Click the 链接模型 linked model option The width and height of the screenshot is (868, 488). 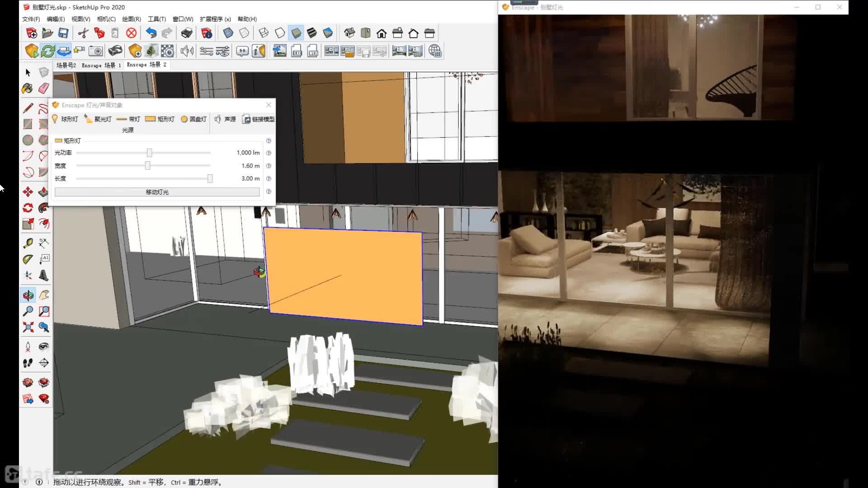pos(259,119)
